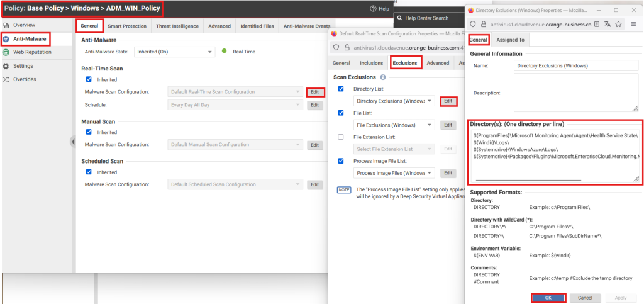The height and width of the screenshot is (304, 644).
Task: Bookmark the page with the star icon
Action: 620,25
